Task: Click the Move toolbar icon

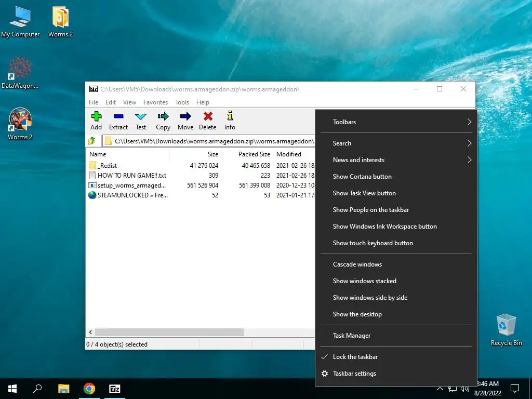Action: click(x=185, y=116)
